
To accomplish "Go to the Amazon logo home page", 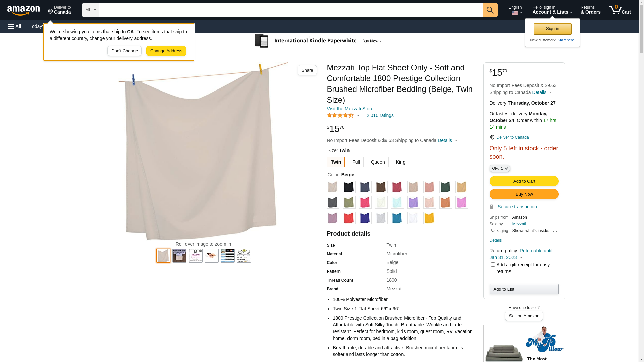I will click(x=23, y=10).
